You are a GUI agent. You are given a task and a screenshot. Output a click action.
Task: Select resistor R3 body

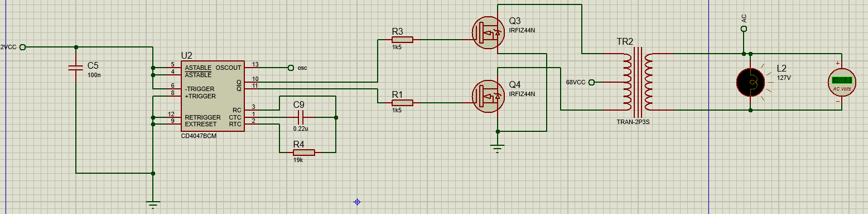point(402,40)
